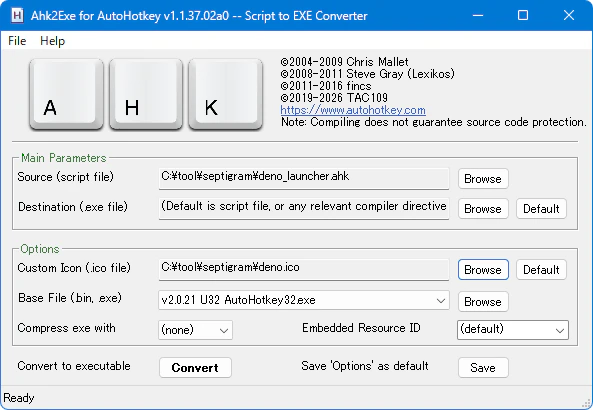
Task: Reset Custom Icon to Default
Action: [x=541, y=270]
